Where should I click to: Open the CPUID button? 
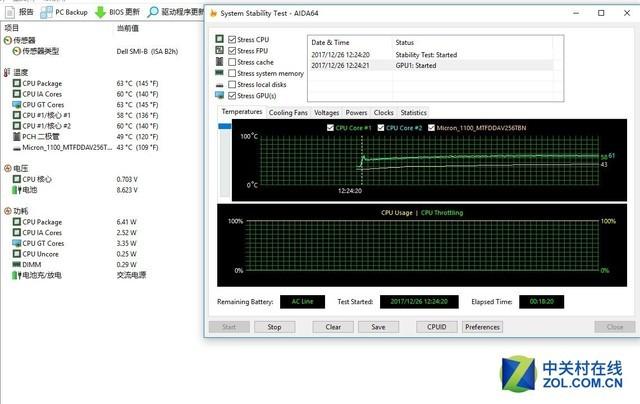[x=437, y=327]
